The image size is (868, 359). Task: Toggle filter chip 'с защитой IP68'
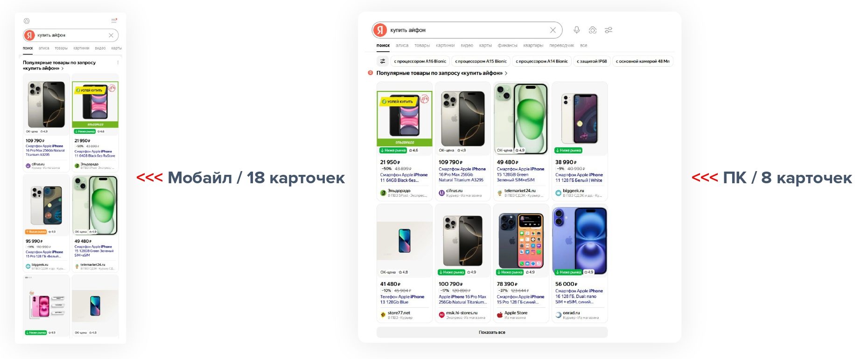pyautogui.click(x=592, y=61)
